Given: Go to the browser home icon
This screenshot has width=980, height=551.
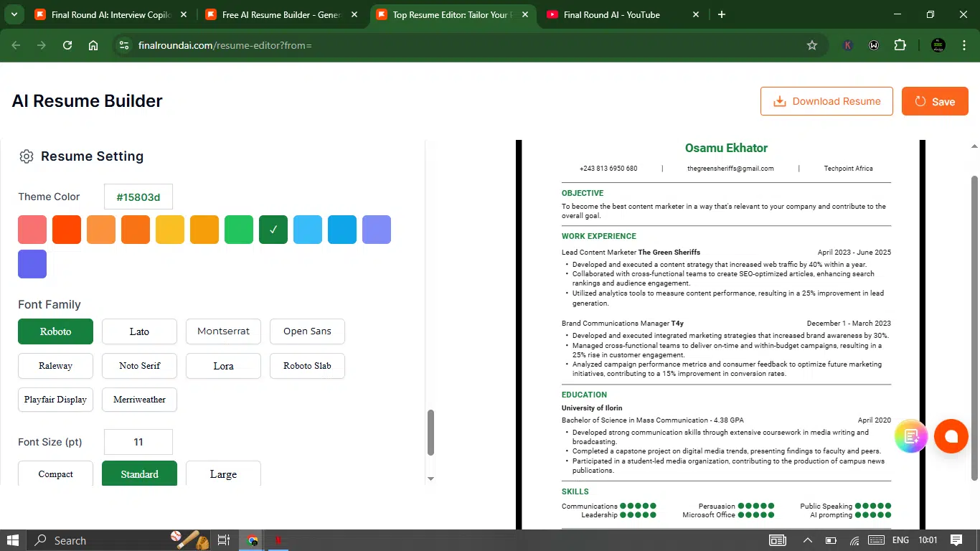Looking at the screenshot, I should coord(93,45).
